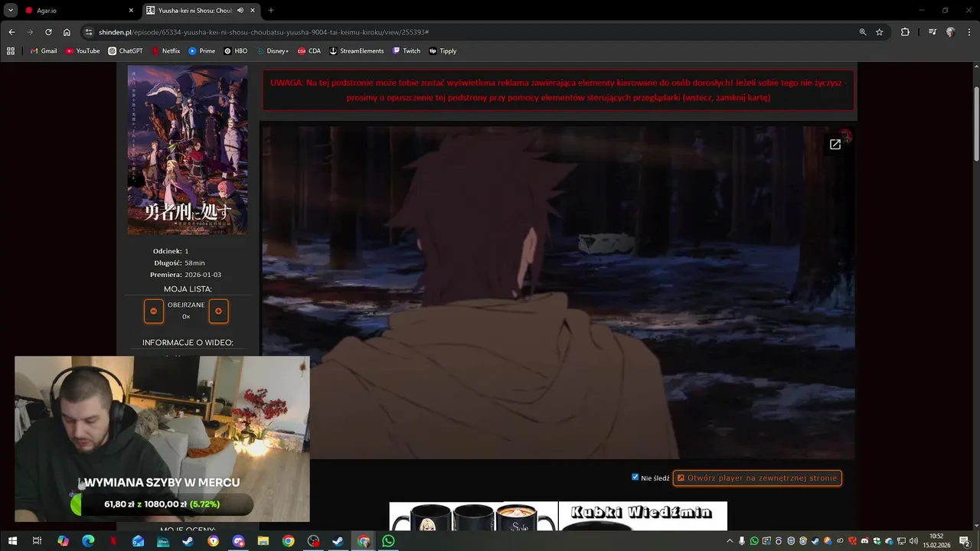Reload the current page
The height and width of the screenshot is (551, 980).
tap(48, 32)
